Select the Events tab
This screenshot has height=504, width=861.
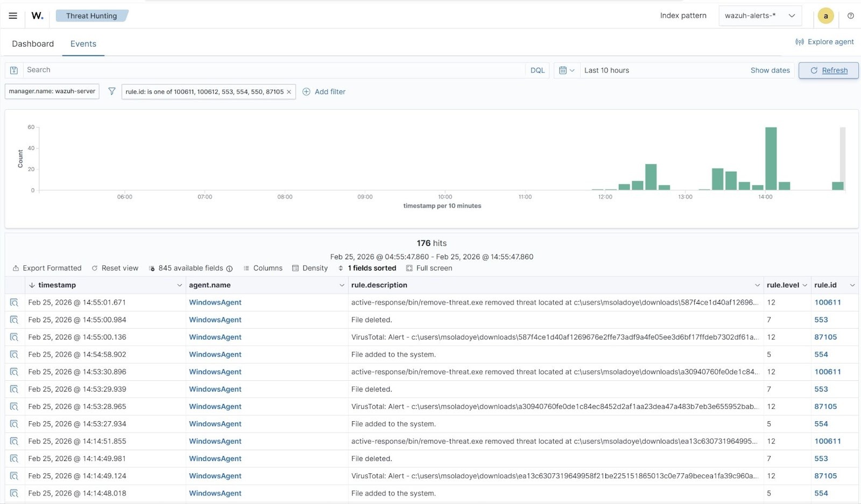(83, 44)
